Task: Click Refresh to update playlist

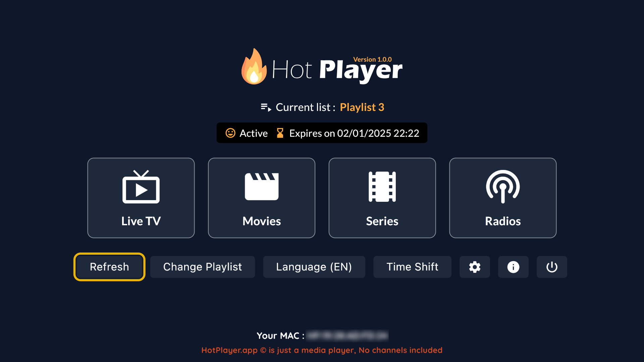Action: [109, 266]
